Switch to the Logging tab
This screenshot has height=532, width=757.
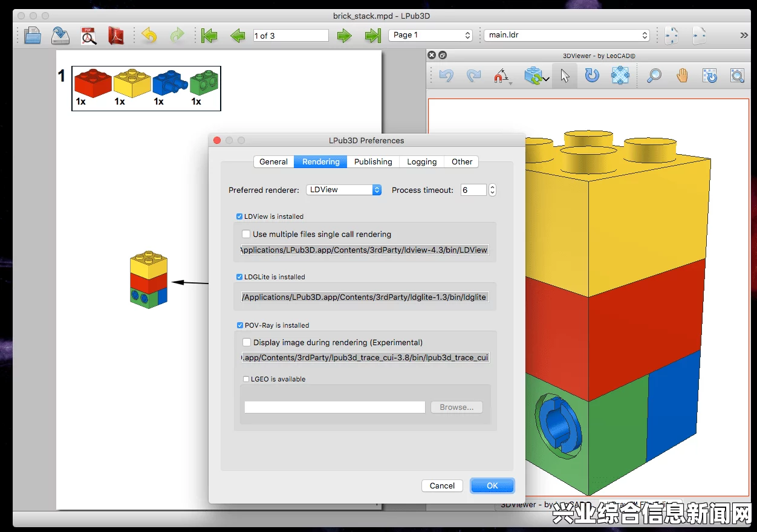(x=421, y=161)
